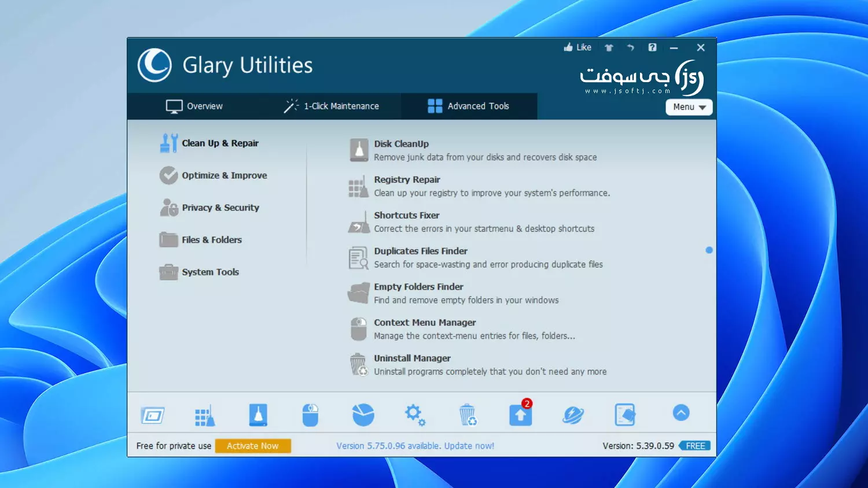
Task: Open software update icon with red badge
Action: 520,413
